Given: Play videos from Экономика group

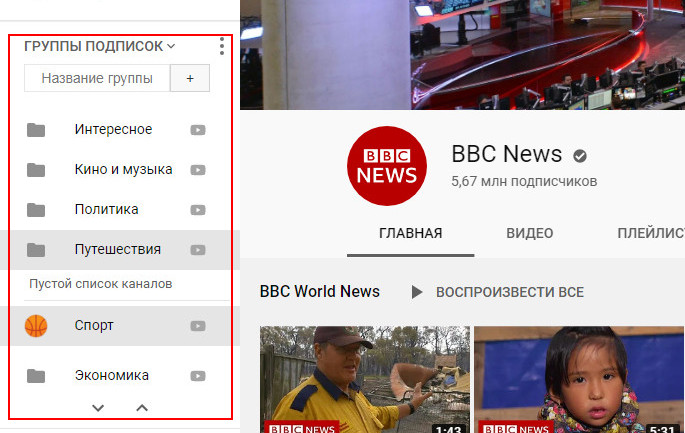Looking at the screenshot, I should pos(198,376).
